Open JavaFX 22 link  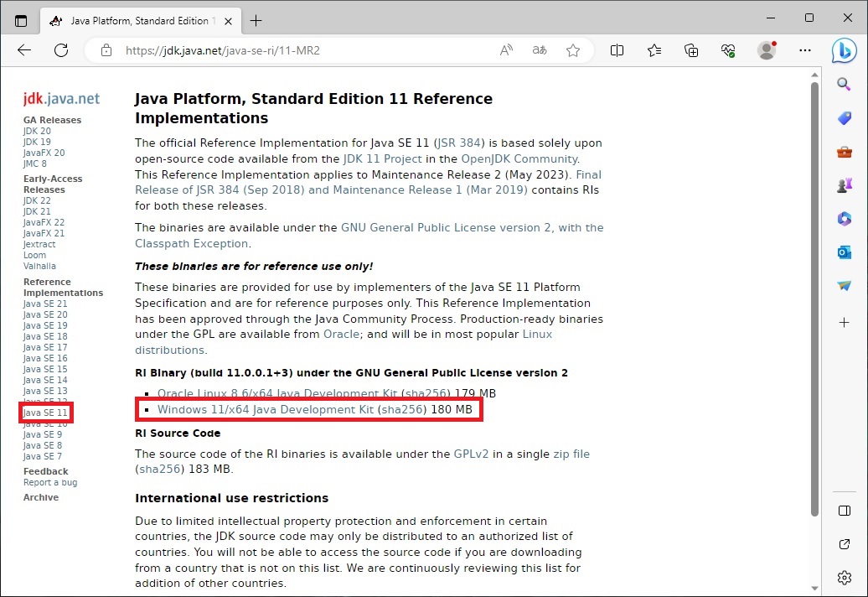44,222
